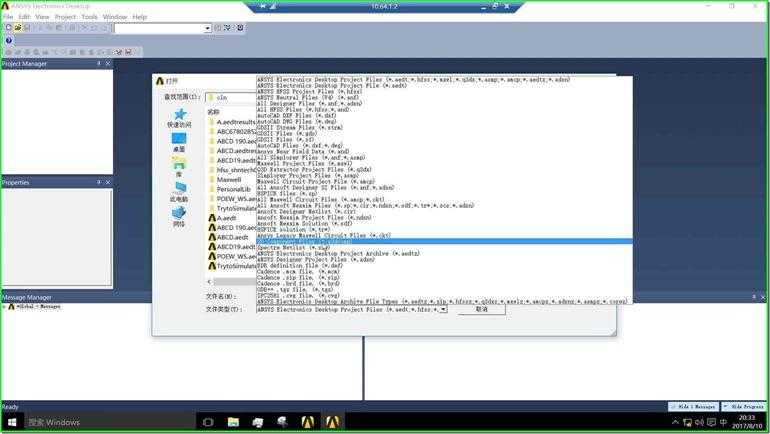
Task: Click the Windows search box on the taskbar
Action: click(x=109, y=422)
